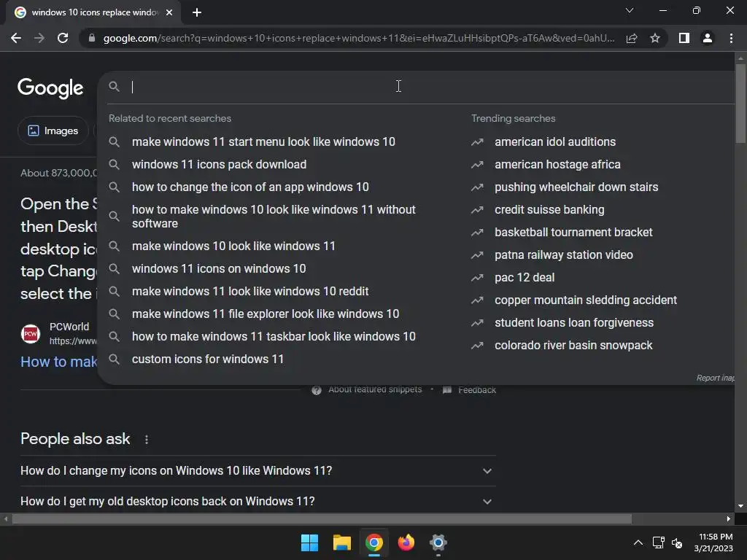Choose suggestion 'windows 11 icons pack download'

[x=219, y=164]
